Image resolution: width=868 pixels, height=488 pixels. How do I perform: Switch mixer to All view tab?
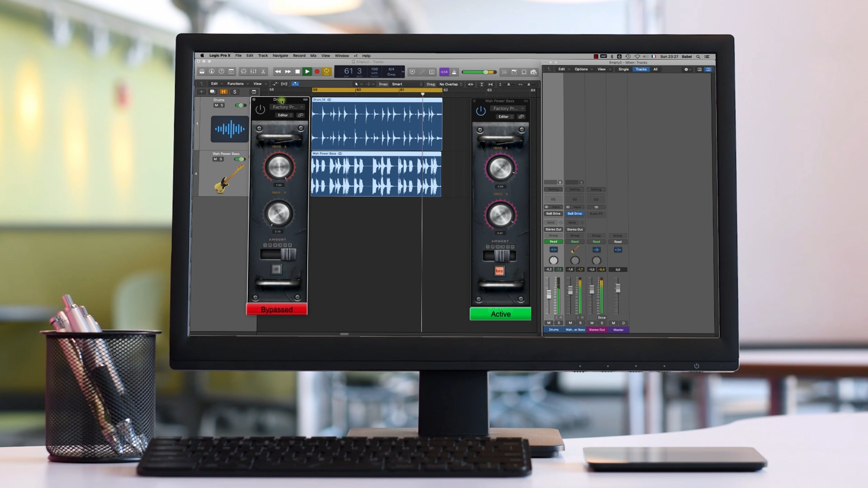tap(655, 69)
